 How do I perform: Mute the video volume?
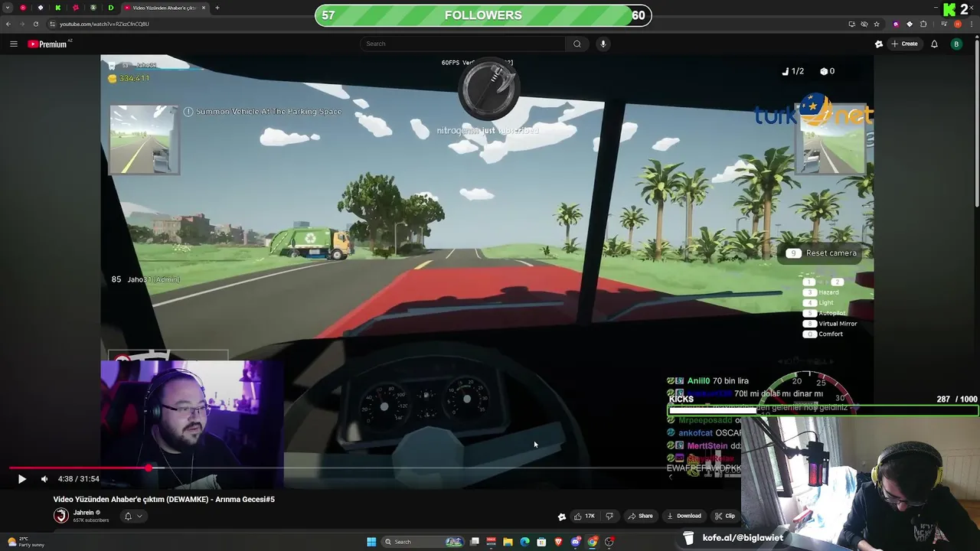(x=44, y=479)
